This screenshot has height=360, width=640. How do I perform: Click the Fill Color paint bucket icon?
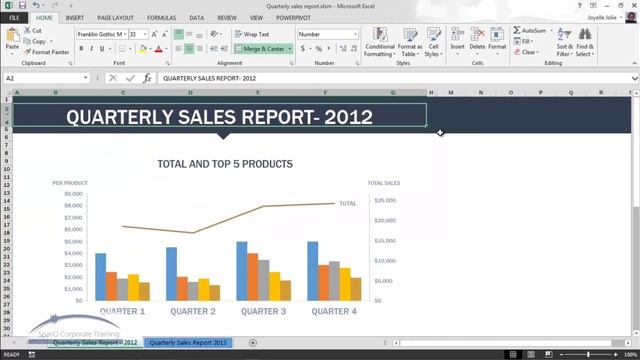(x=143, y=49)
